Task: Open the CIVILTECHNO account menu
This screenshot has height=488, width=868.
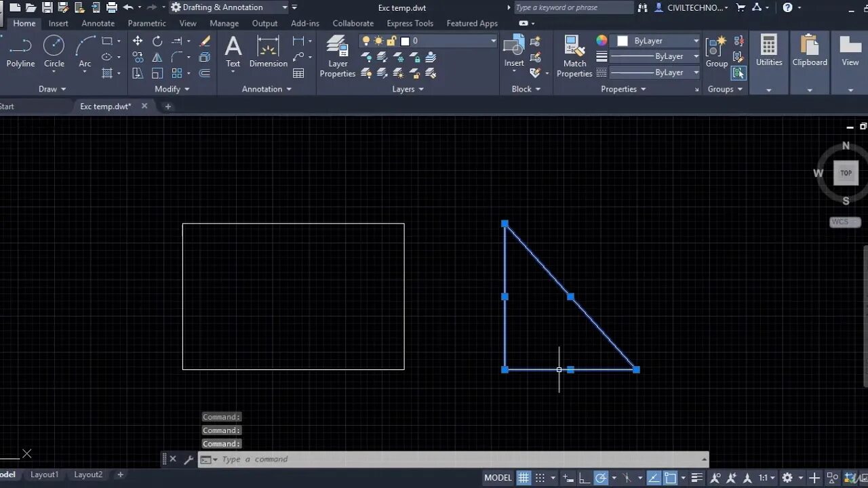Action: tap(692, 7)
